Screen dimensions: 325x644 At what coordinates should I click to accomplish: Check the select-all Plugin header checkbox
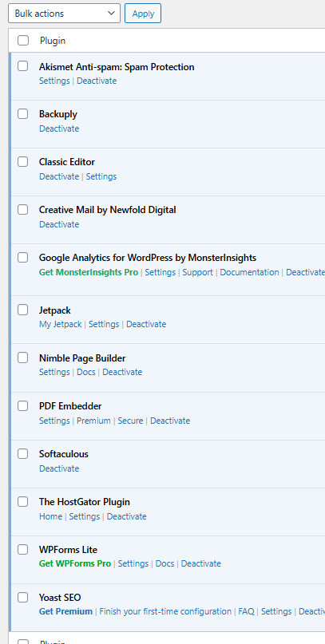(23, 40)
